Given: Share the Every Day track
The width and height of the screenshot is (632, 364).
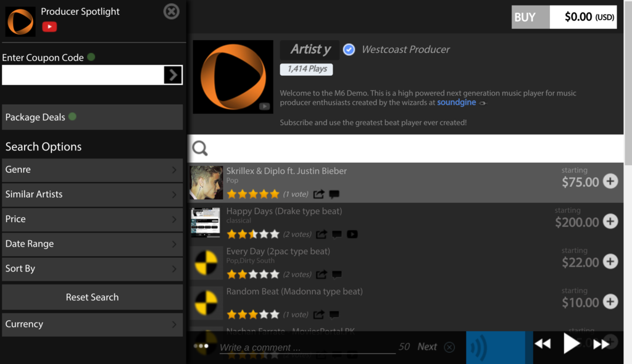Looking at the screenshot, I should tap(321, 275).
